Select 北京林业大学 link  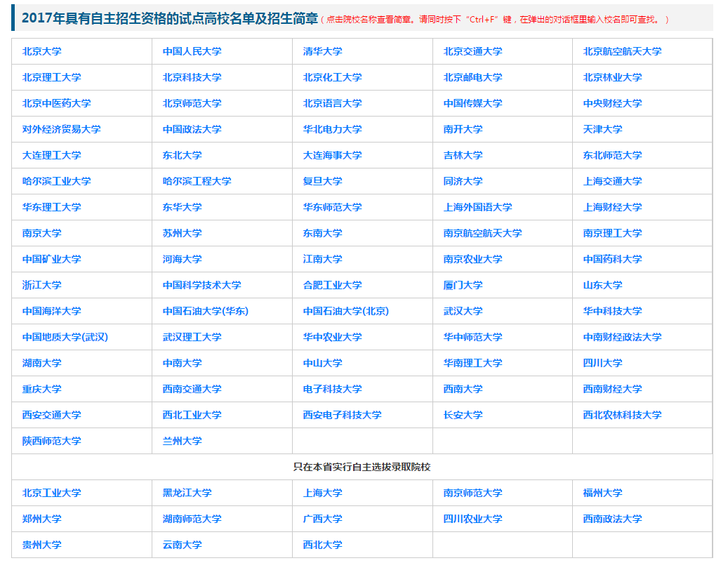tap(612, 77)
